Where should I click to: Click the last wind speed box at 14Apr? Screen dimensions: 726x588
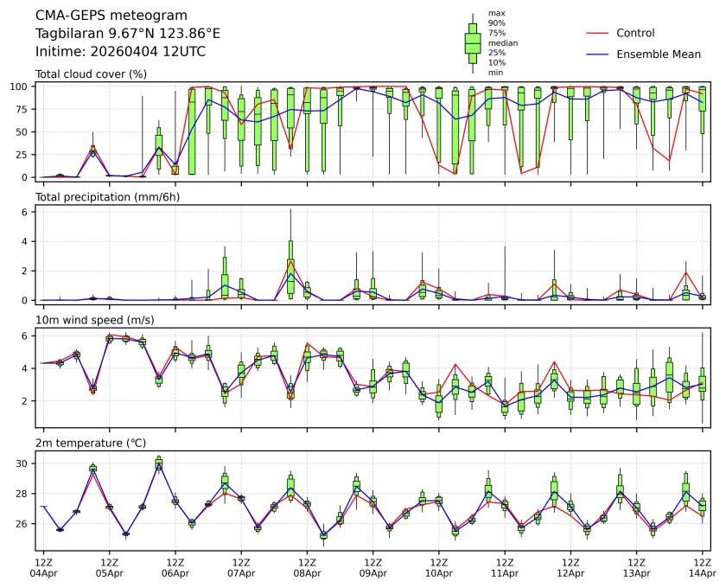(702, 383)
